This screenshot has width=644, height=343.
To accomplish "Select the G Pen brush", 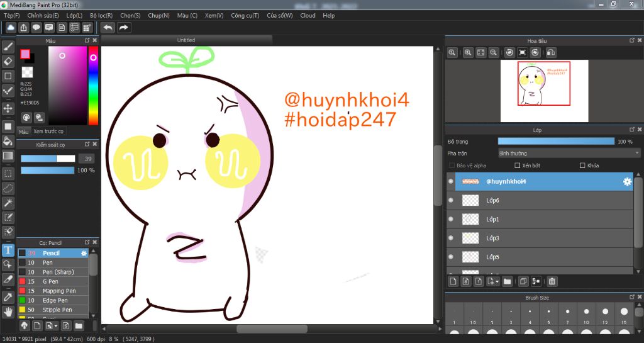I will [53, 281].
